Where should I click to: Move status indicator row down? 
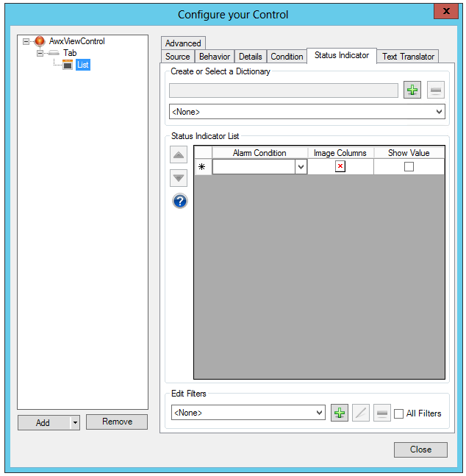179,178
